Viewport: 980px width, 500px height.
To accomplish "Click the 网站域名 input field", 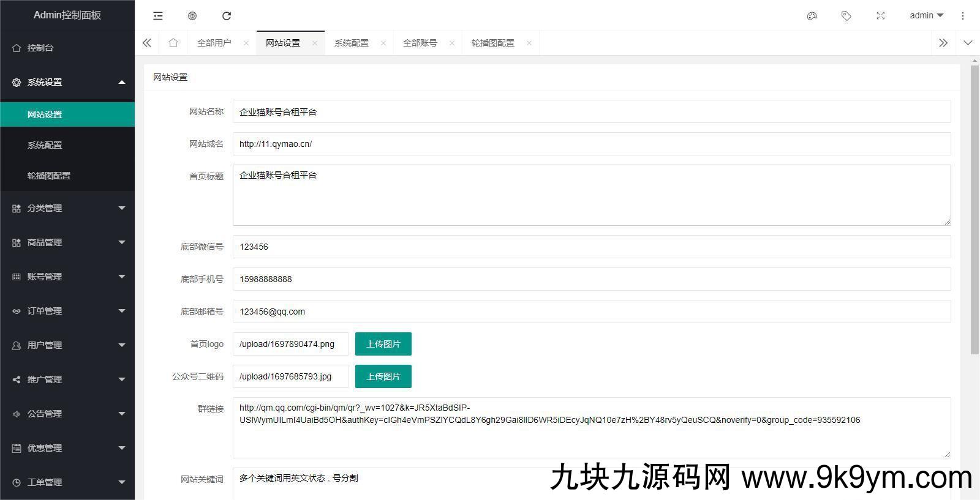I will pos(591,144).
